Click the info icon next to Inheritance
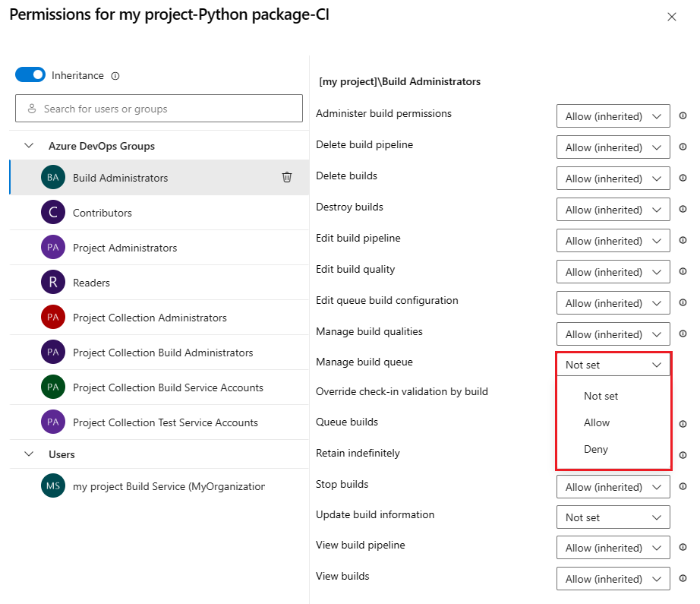 pyautogui.click(x=115, y=76)
